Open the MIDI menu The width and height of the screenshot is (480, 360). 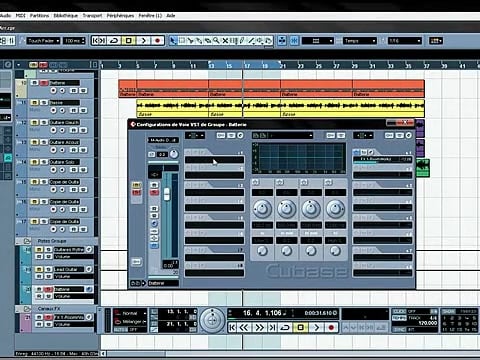(20, 16)
